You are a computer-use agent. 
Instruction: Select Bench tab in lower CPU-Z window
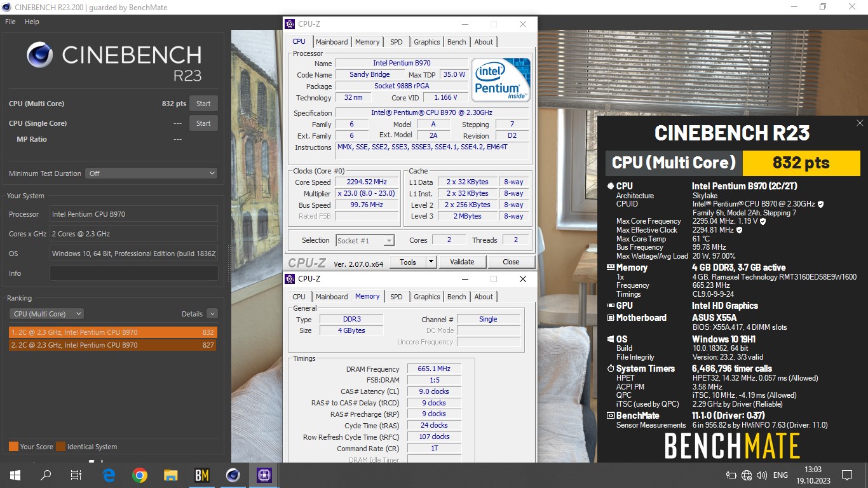(x=457, y=297)
